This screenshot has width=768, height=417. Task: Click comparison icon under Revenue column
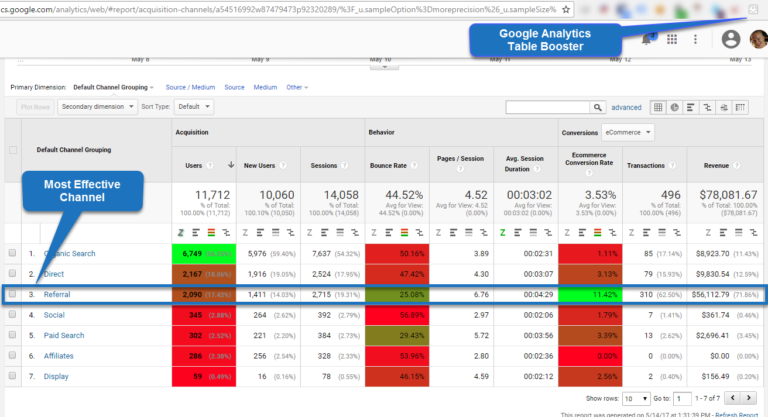(754, 233)
